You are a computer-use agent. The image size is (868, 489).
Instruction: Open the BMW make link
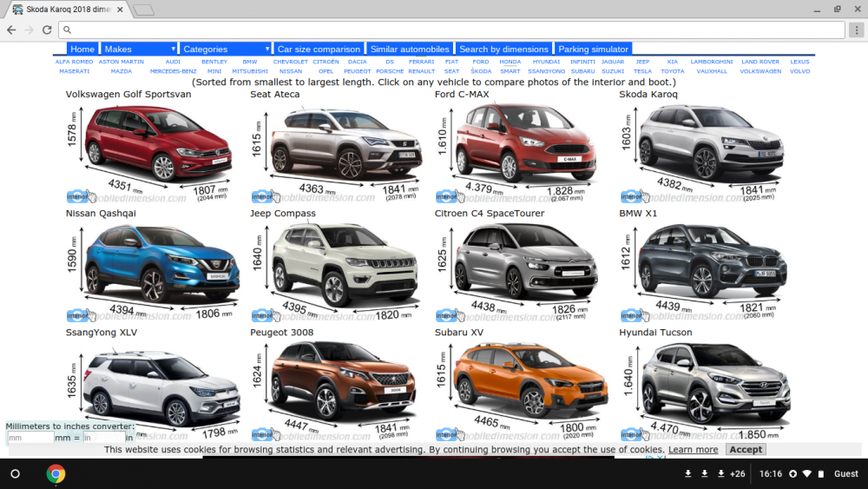point(250,62)
